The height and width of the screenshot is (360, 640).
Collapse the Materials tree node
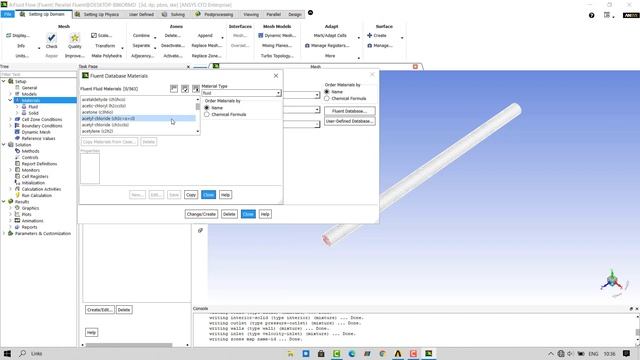coord(11,100)
